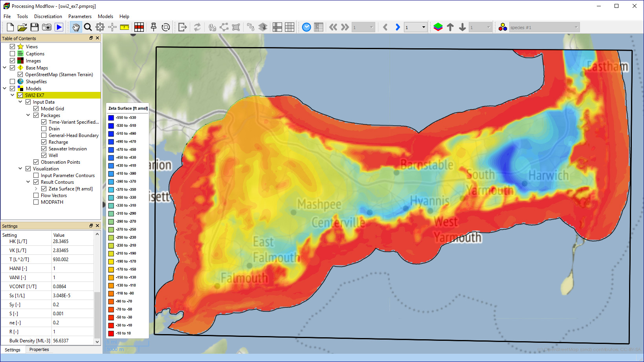644x362 pixels.
Task: Expand the Zeta Surface tree item
Action: coord(36,189)
